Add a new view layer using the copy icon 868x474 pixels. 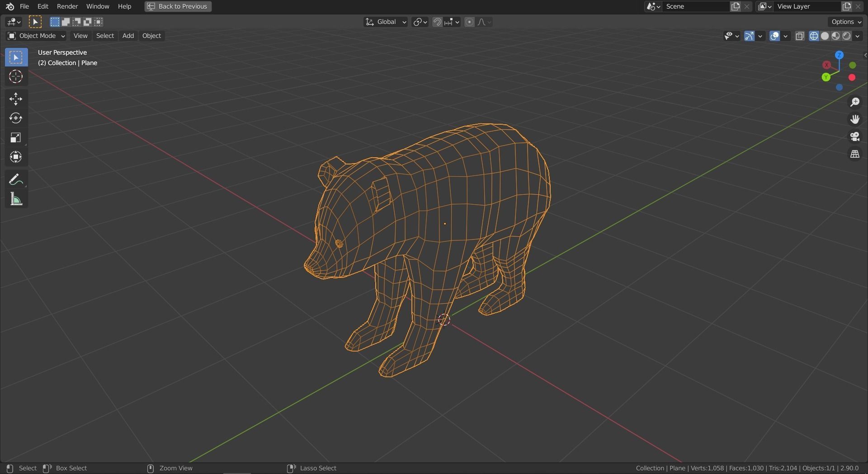(847, 6)
